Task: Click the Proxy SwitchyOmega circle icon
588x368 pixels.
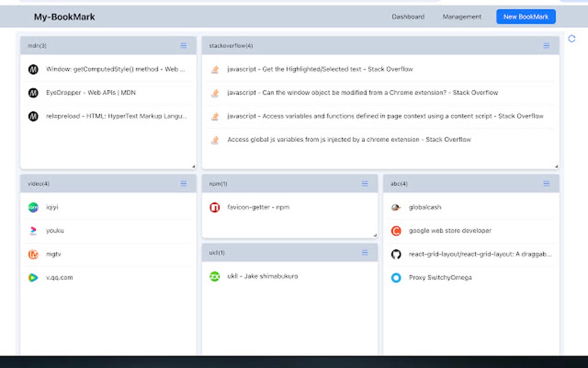Action: point(396,277)
